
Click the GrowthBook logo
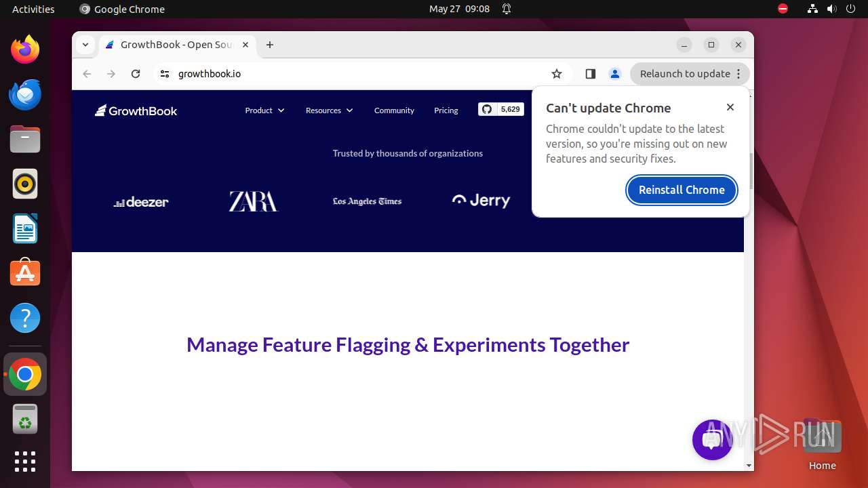tap(136, 110)
